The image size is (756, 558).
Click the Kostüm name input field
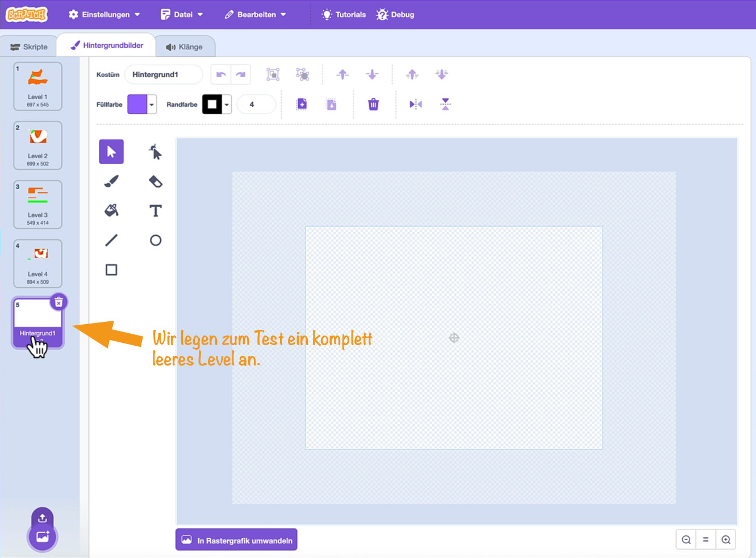[163, 74]
